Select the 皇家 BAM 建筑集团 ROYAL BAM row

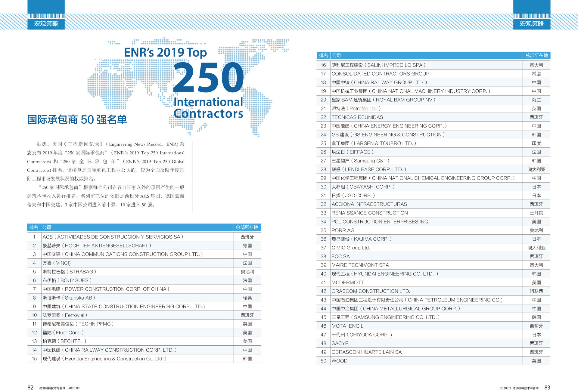pos(433,100)
